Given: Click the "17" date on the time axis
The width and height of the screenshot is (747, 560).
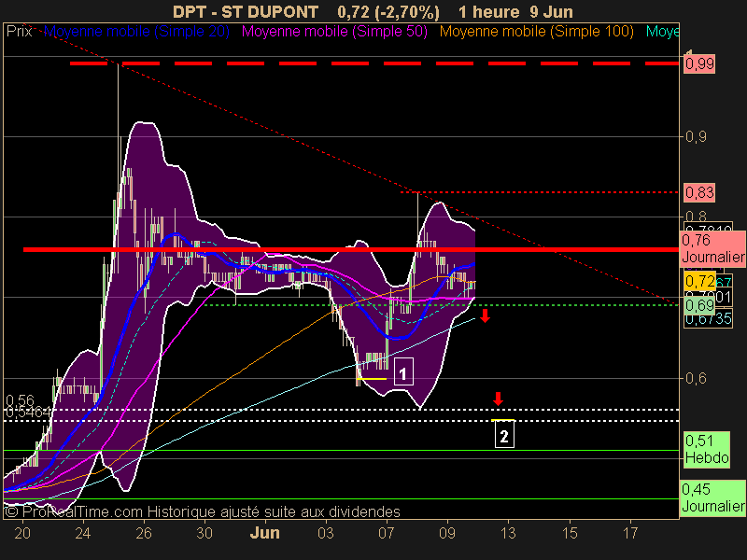Looking at the screenshot, I should (629, 533).
